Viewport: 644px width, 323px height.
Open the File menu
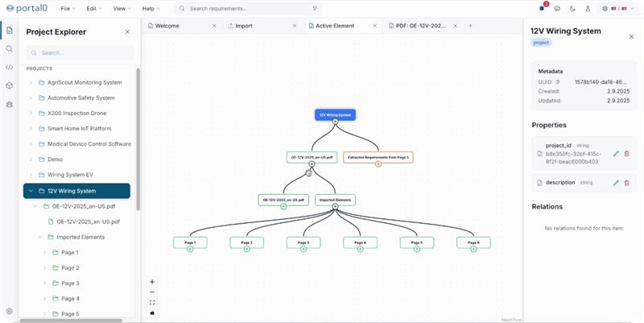(x=68, y=9)
